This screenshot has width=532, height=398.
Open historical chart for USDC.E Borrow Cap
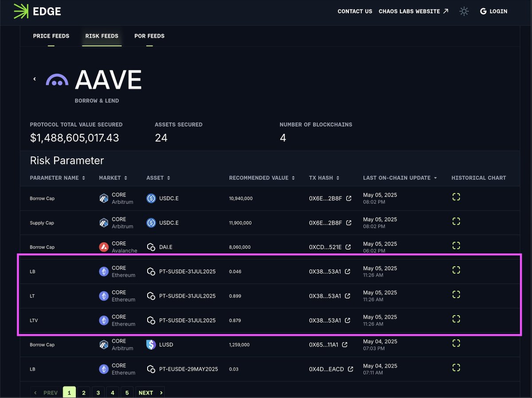pos(456,197)
